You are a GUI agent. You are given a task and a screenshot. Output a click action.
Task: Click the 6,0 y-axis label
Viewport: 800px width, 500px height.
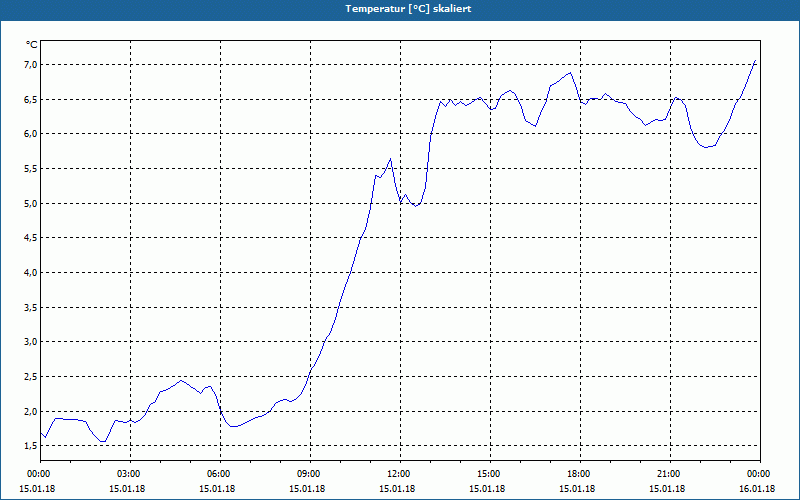(31, 134)
